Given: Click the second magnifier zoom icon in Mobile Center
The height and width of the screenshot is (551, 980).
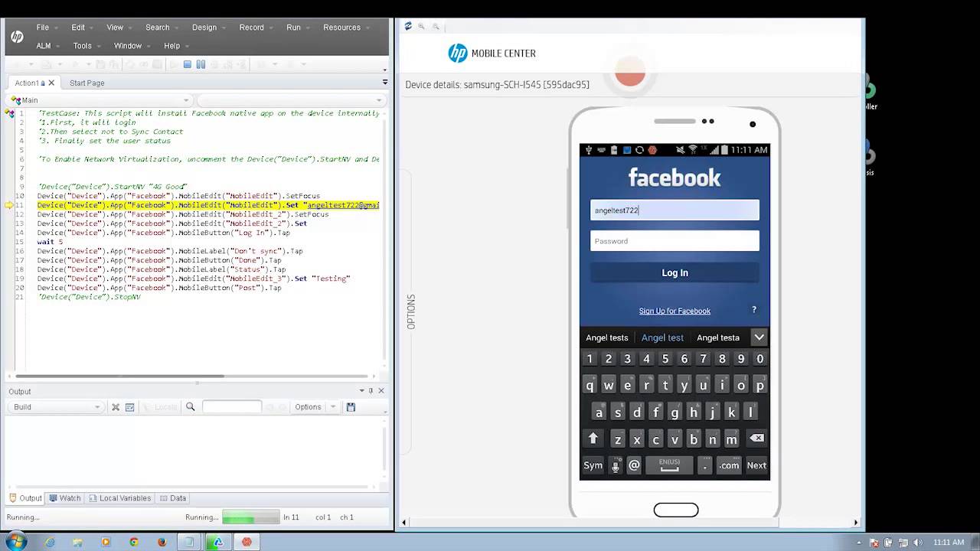Looking at the screenshot, I should 436,26.
